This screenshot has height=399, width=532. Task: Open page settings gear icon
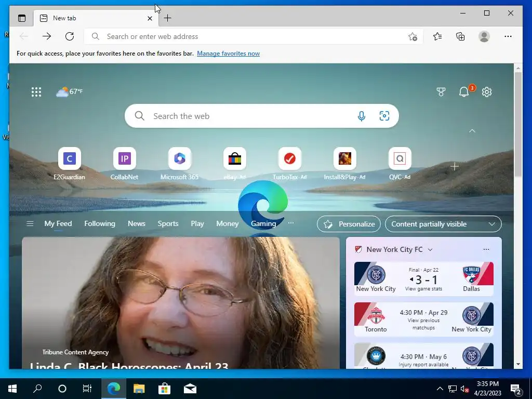[487, 92]
